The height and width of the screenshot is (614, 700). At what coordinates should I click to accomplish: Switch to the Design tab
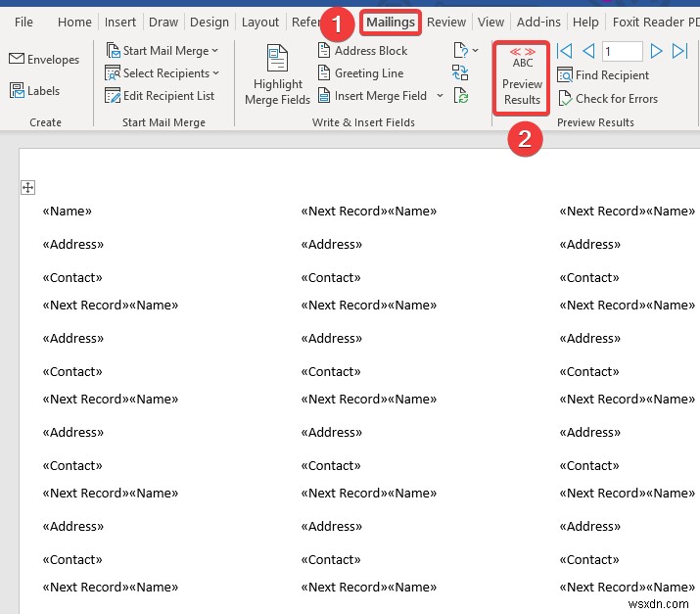coord(210,22)
